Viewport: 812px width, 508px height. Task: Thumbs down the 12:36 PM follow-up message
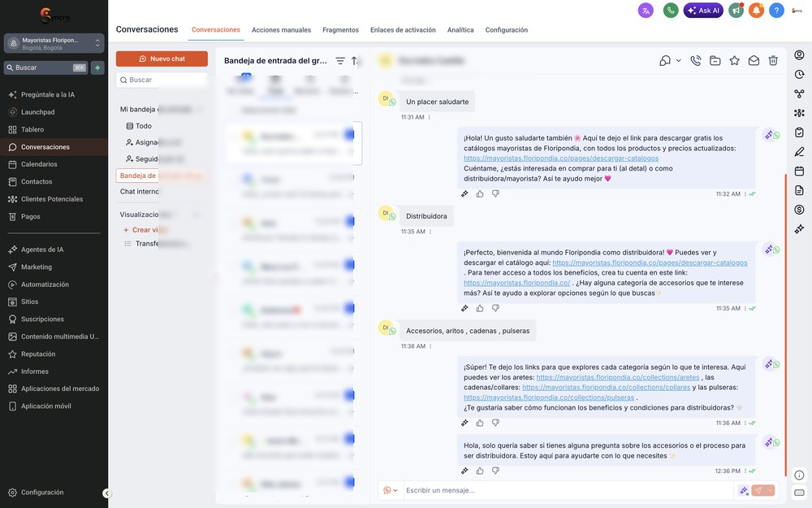coord(495,471)
